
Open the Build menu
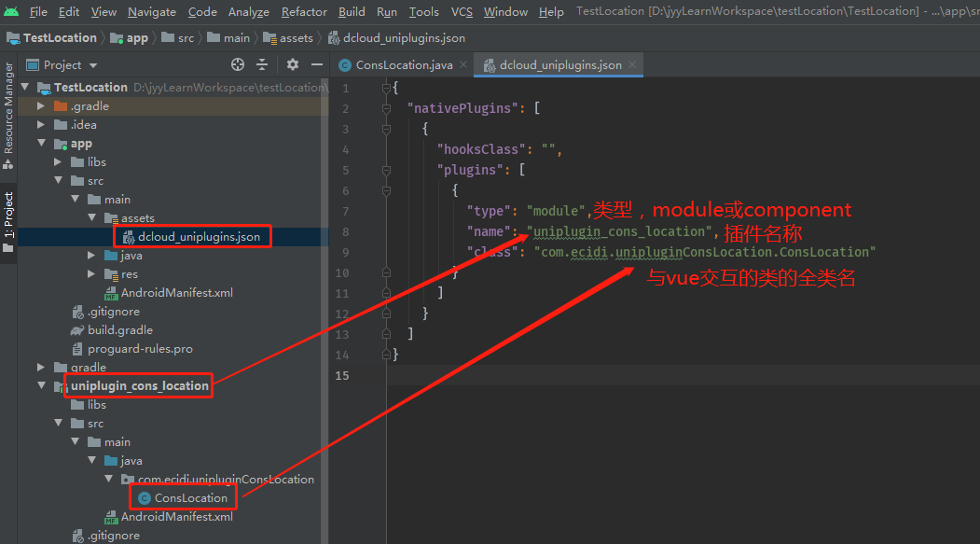352,12
